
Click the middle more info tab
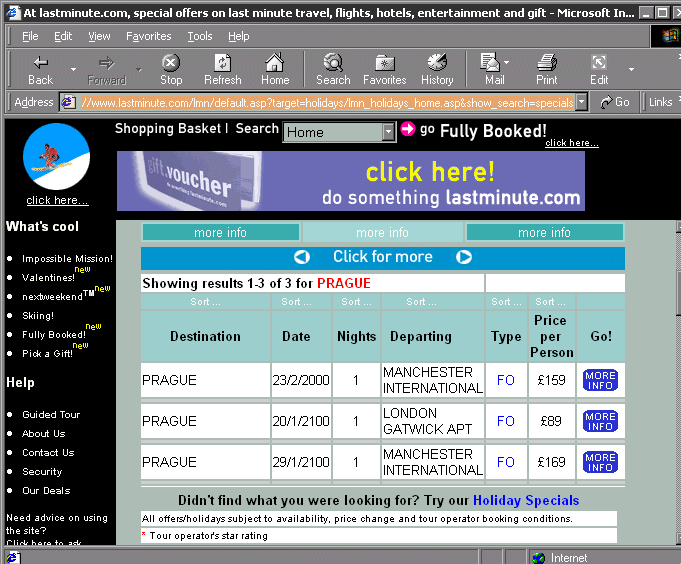382,232
